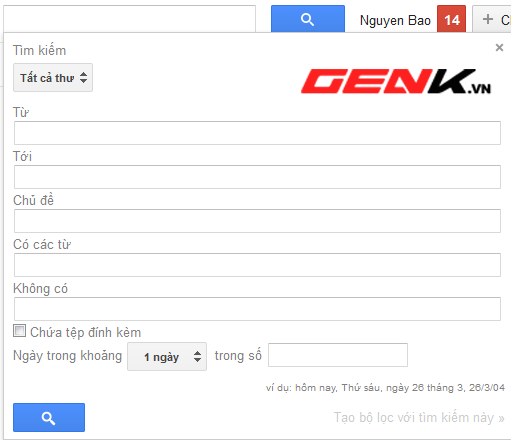Open the 'Tất cả thư' dropdown
Image resolution: width=511 pixels, height=440 pixels.
point(53,78)
